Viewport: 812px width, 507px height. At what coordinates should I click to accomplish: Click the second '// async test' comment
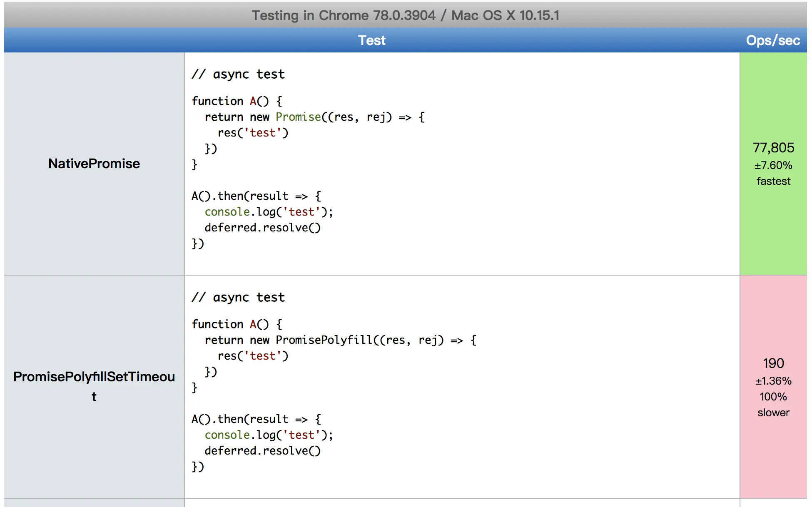(x=238, y=298)
